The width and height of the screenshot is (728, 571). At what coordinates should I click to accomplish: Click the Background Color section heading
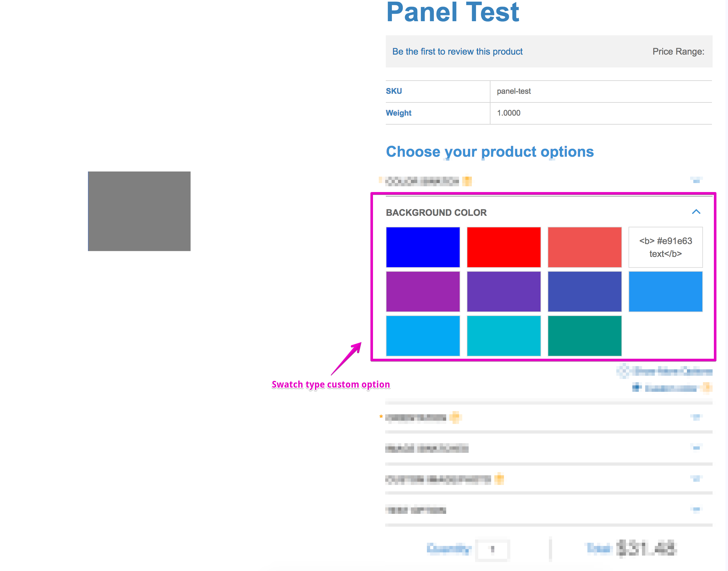pyautogui.click(x=436, y=213)
